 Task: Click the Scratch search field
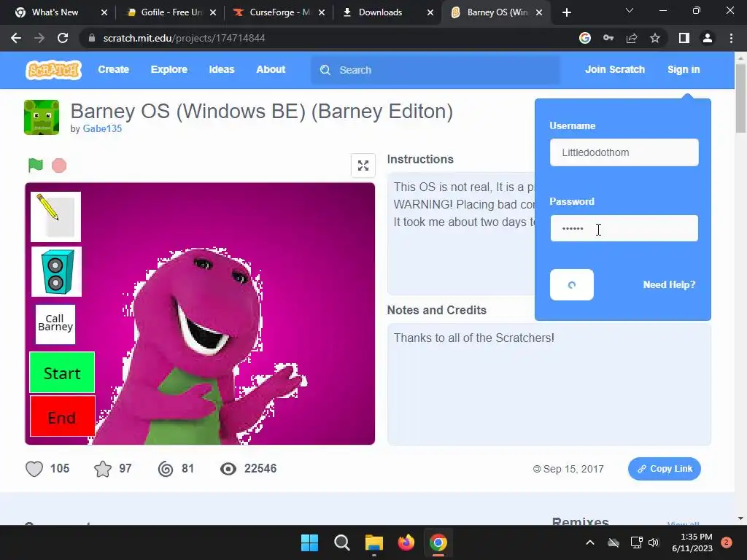(436, 70)
